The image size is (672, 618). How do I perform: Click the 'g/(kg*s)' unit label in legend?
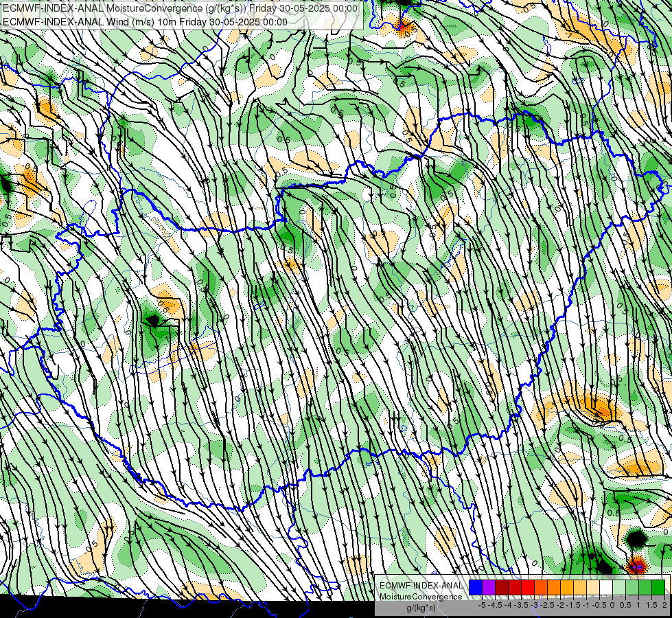click(421, 608)
